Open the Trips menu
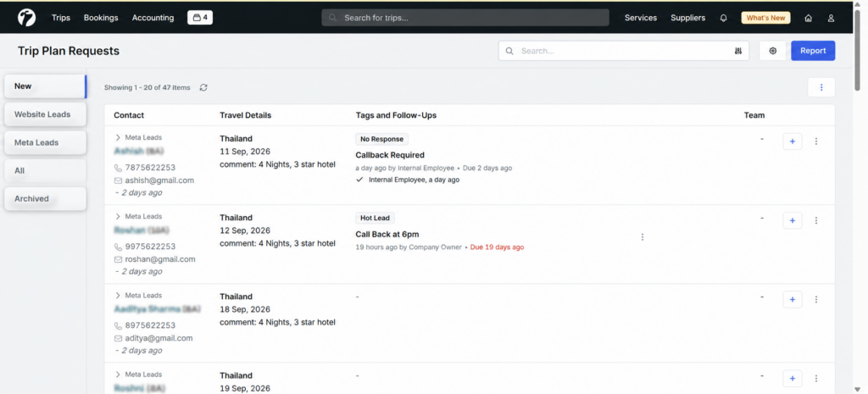 (61, 18)
